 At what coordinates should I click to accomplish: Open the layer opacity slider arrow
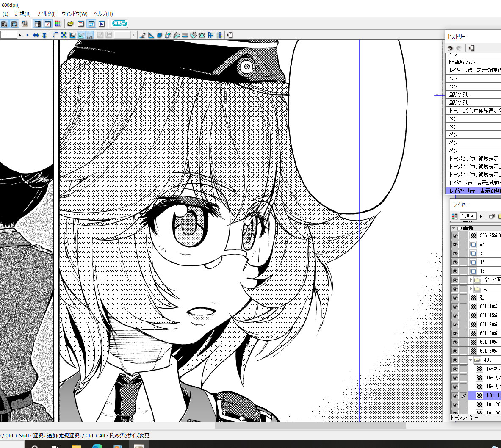(480, 216)
